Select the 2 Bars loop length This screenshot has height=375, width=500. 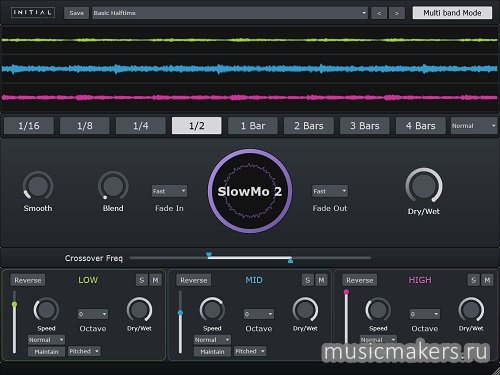pos(309,126)
